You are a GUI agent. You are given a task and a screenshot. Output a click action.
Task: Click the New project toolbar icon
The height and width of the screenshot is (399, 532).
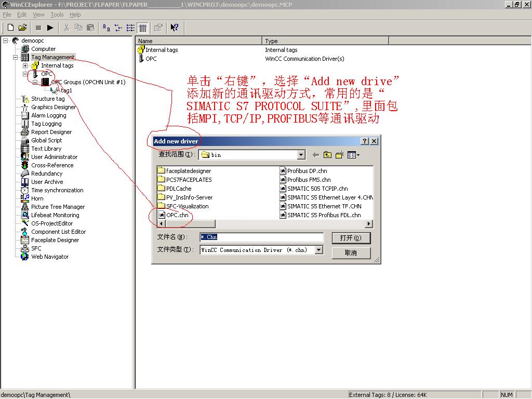point(10,28)
